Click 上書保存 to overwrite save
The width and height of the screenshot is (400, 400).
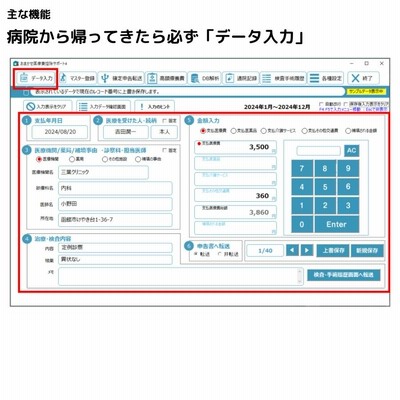click(x=333, y=250)
